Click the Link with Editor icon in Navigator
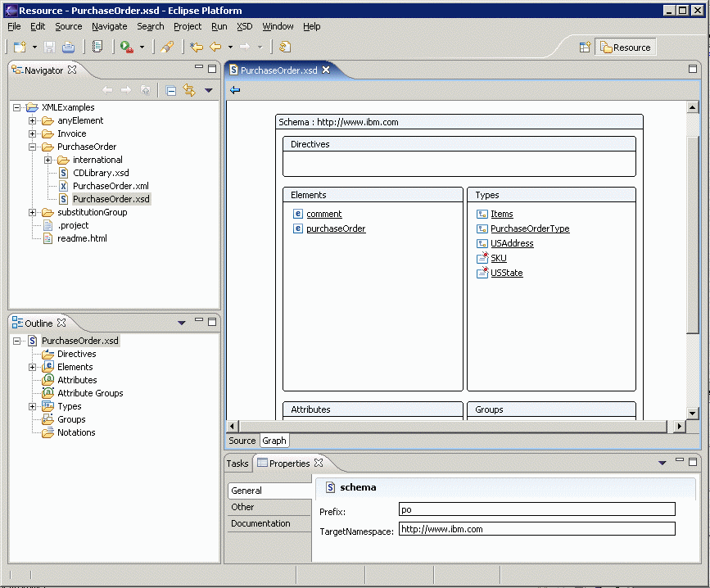The width and height of the screenshot is (710, 588). tap(188, 91)
